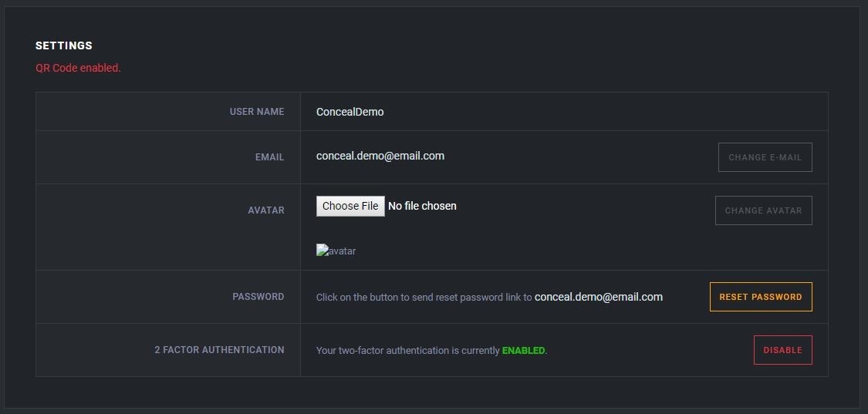
Task: Click the 2 FACTOR AUTHENTICATION label
Action: pyautogui.click(x=219, y=350)
